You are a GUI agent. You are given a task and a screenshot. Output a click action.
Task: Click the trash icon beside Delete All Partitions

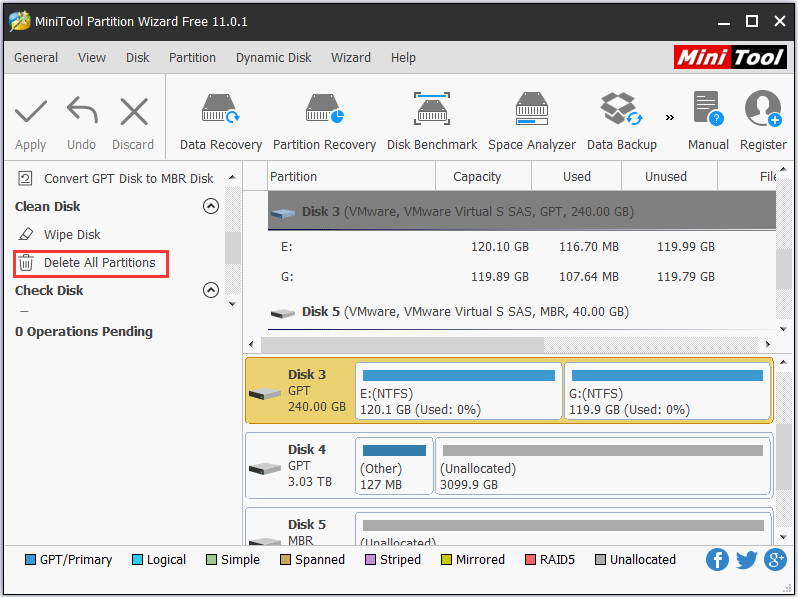coord(26,263)
